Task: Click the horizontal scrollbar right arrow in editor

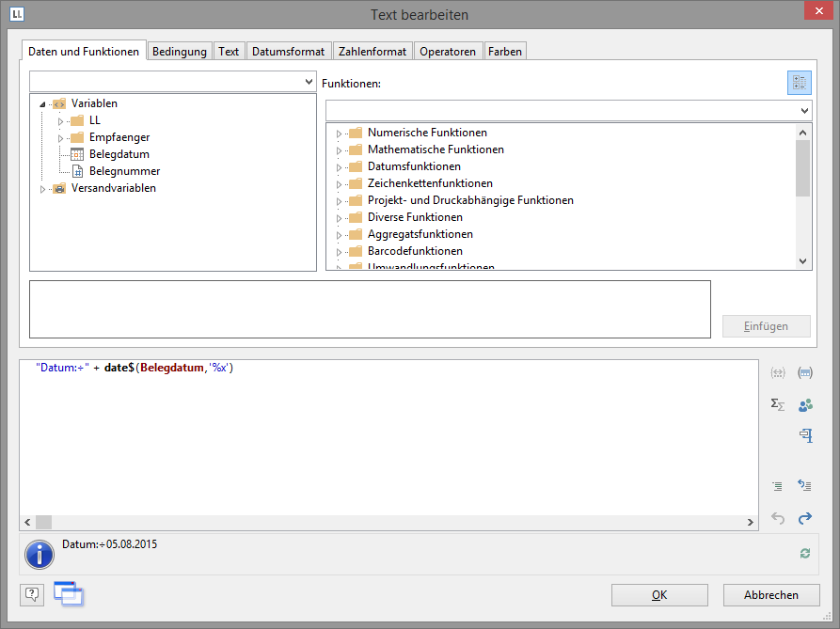Action: [x=751, y=523]
